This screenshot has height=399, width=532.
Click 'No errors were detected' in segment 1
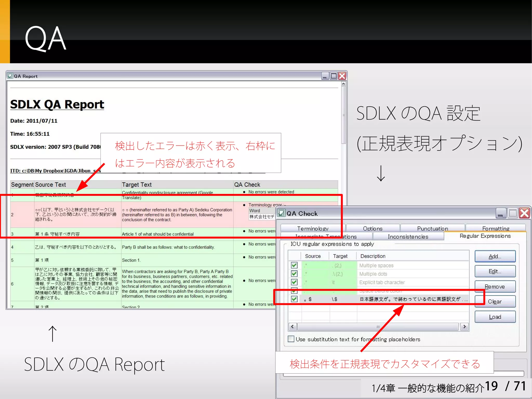point(271,192)
